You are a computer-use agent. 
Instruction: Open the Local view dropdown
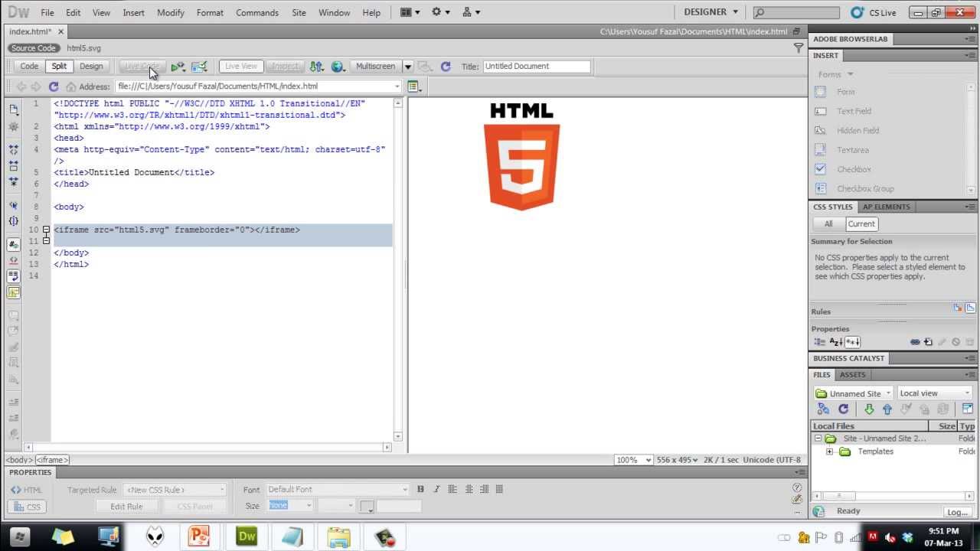[933, 393]
